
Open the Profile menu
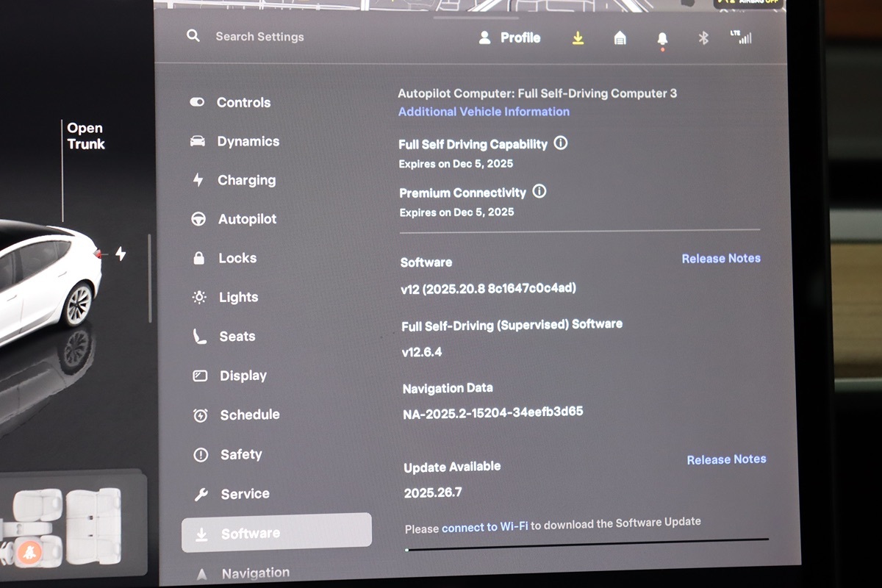point(509,37)
